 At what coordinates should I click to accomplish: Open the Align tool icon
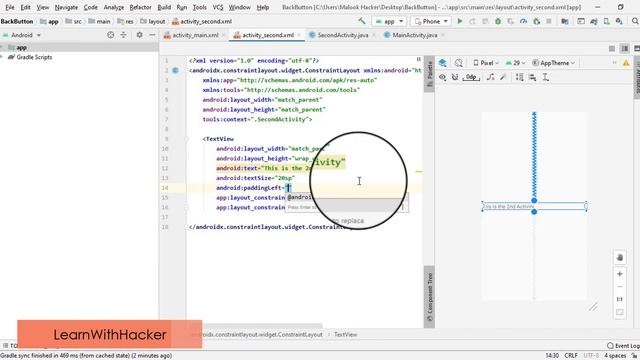point(533,77)
